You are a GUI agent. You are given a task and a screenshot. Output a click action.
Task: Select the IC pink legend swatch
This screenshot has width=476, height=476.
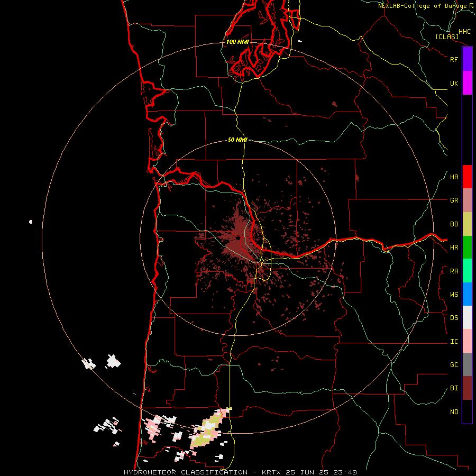467,341
